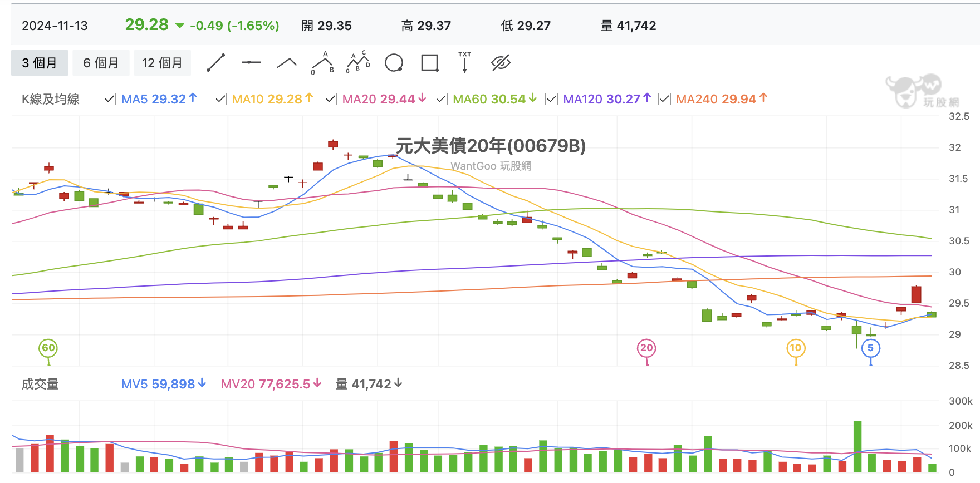Click the 成交量 section label
Screen dimensions: 980x483
40,384
